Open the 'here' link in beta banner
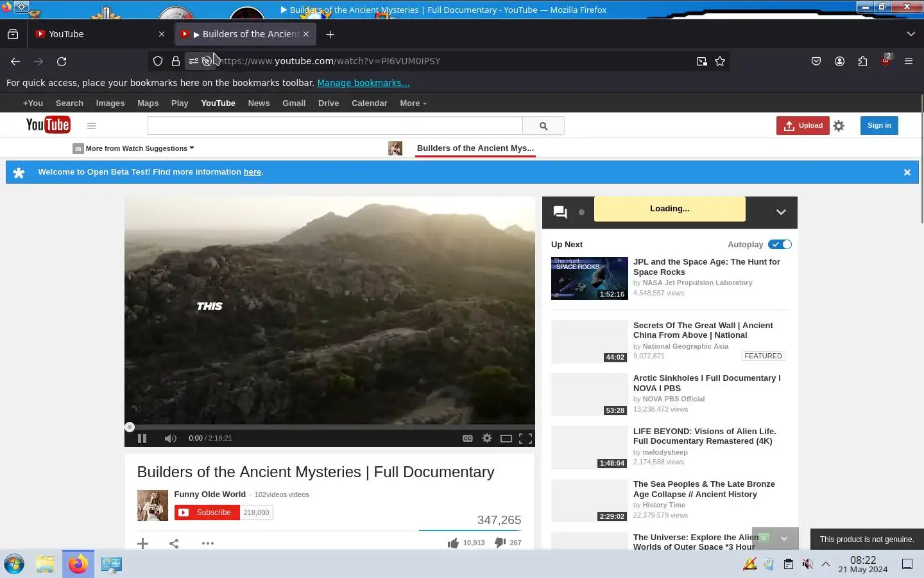924x578 pixels. point(252,172)
